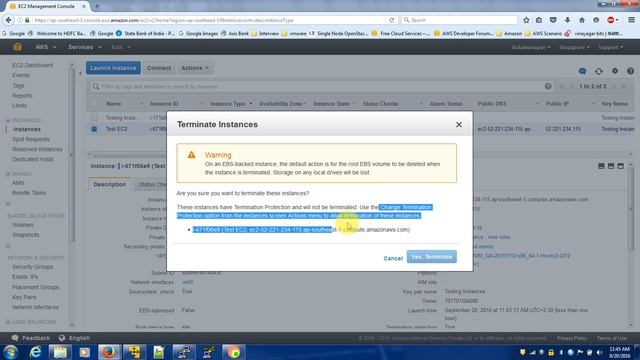The width and height of the screenshot is (640, 360).
Task: Click the AWS Developer Forum bookmark
Action: [x=464, y=33]
